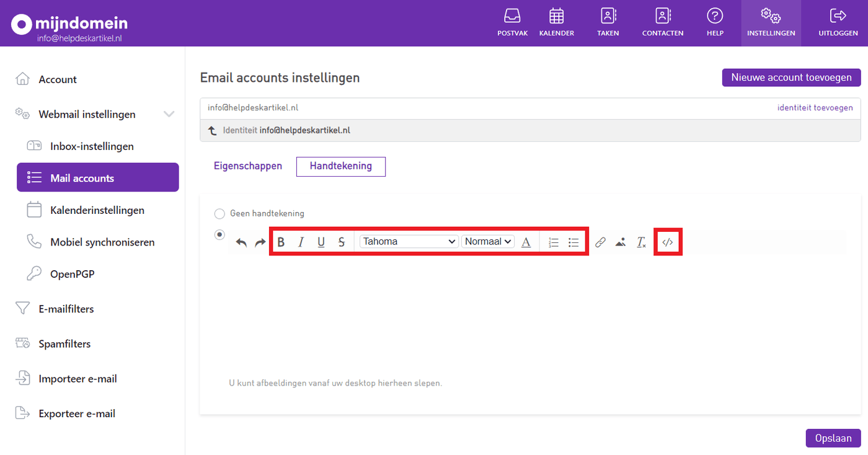Open the Normaal font size dropdown
Image resolution: width=868 pixels, height=455 pixels.
coord(488,242)
